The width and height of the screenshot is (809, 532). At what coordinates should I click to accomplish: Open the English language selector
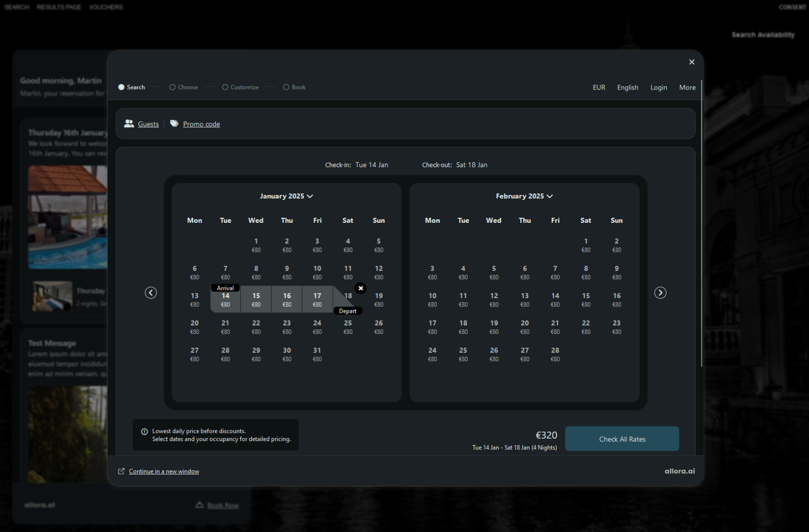tap(627, 87)
